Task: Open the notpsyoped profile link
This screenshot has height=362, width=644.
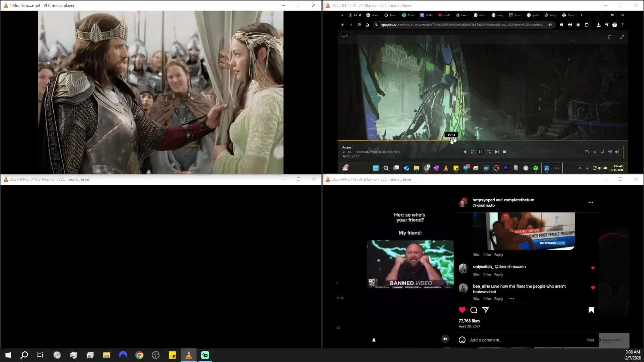Action: [x=484, y=200]
